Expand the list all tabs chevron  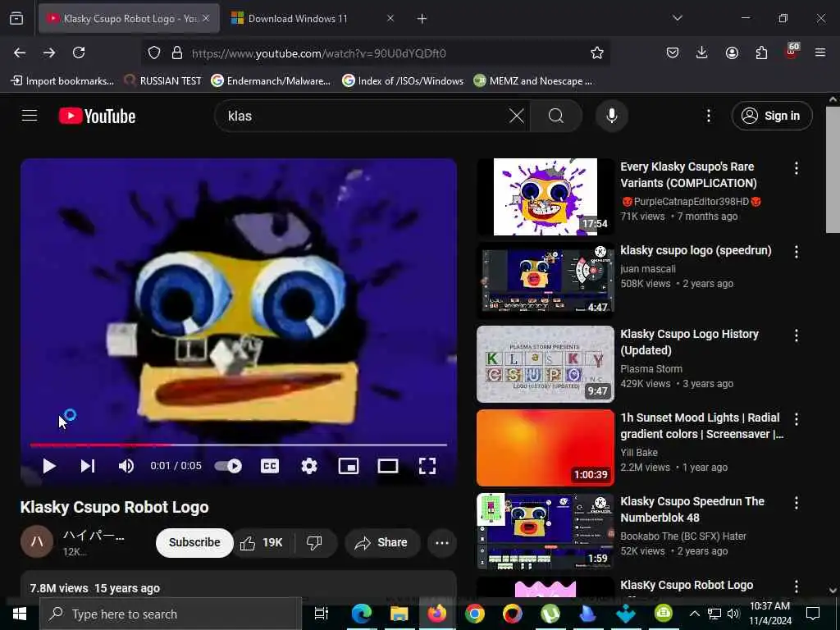tap(677, 18)
